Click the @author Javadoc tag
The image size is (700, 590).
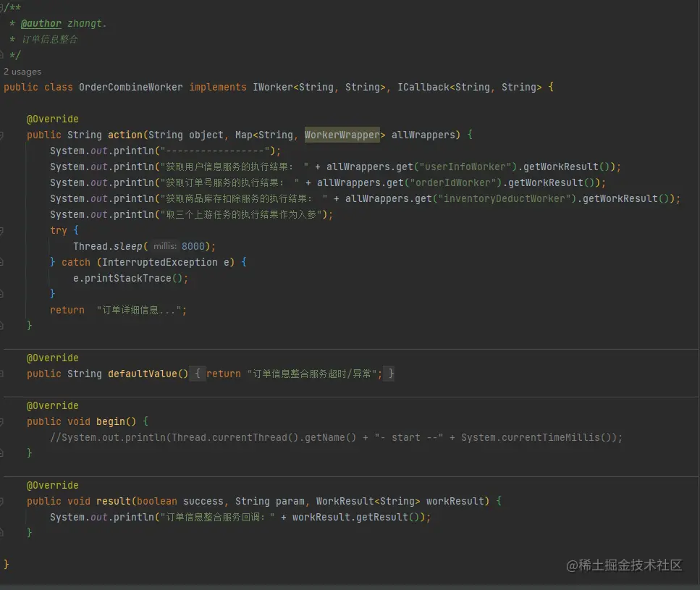tap(41, 23)
